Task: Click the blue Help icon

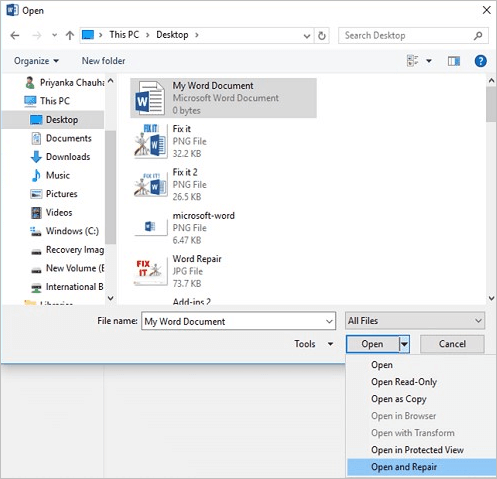Action: click(x=480, y=61)
